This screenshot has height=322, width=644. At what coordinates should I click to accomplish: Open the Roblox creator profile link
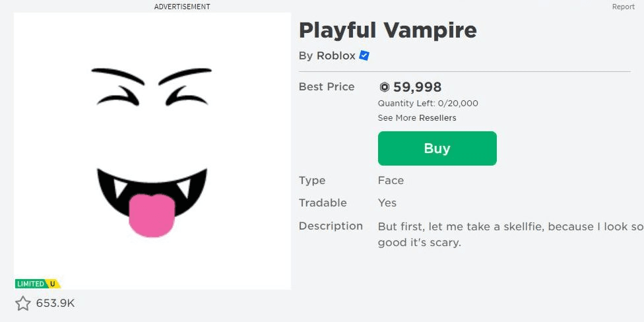coord(336,56)
